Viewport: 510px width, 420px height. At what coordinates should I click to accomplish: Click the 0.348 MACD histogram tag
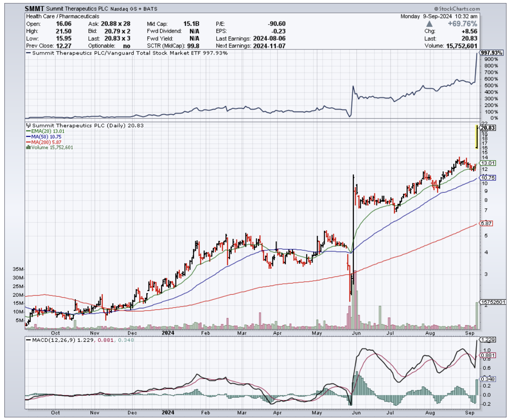tap(487, 379)
